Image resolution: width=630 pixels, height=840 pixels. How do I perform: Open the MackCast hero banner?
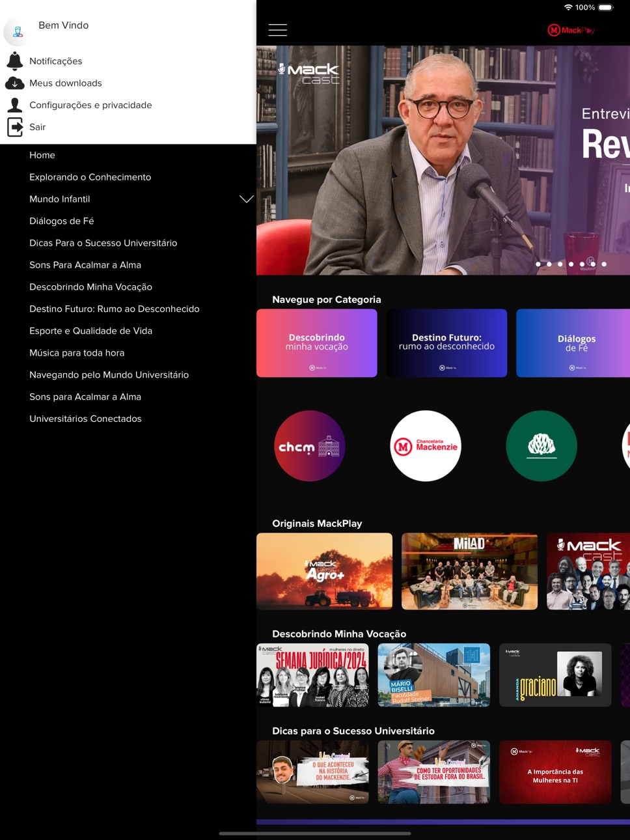[x=443, y=160]
